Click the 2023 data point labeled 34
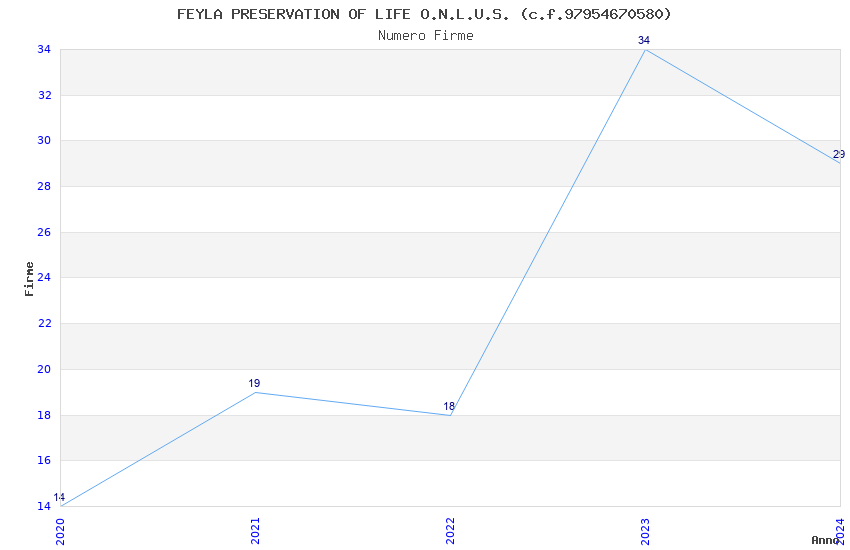 pos(645,49)
